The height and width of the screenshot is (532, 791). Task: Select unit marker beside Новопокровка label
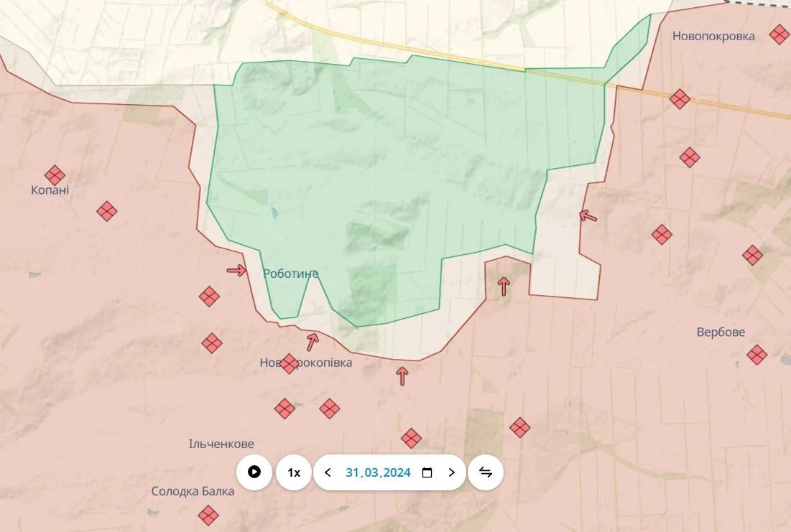tap(779, 34)
